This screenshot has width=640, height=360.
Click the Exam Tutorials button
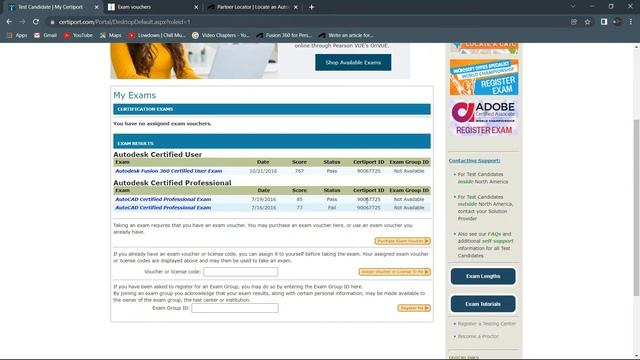click(483, 304)
